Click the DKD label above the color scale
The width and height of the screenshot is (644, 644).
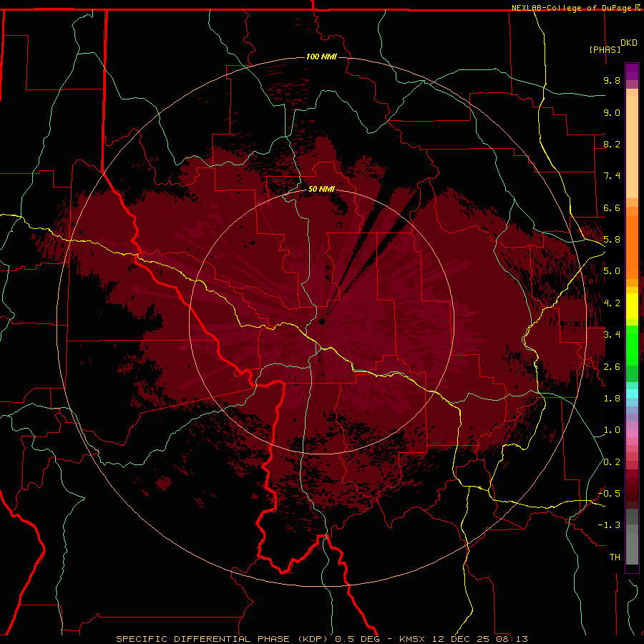click(629, 43)
